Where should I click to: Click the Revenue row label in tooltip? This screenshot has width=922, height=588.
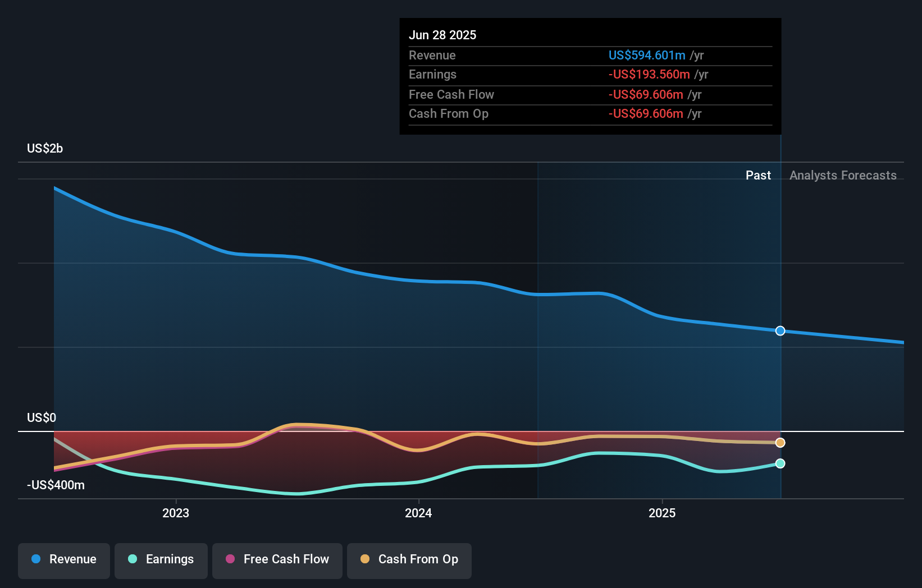coord(432,55)
